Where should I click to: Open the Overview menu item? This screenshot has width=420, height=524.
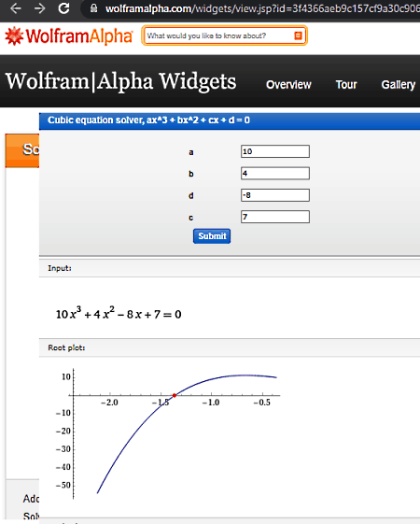(288, 85)
